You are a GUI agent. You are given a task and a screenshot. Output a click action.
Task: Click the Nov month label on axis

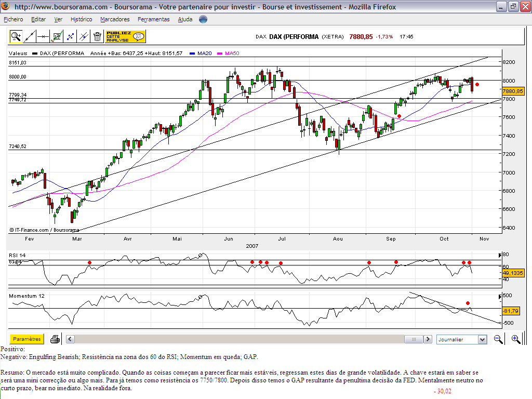[x=484, y=239]
